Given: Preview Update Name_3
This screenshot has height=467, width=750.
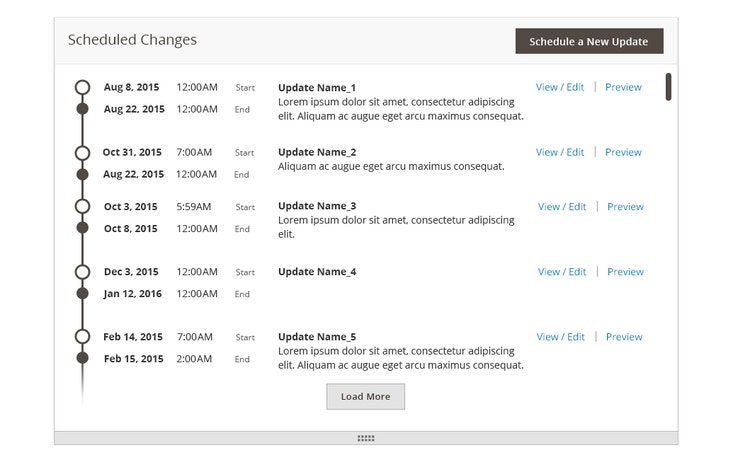Looking at the screenshot, I should [625, 207].
